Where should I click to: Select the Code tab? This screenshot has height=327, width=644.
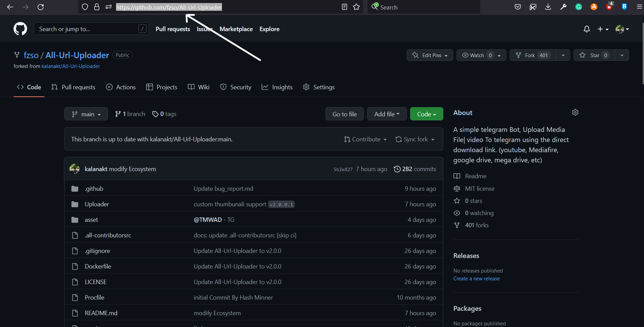(x=29, y=87)
